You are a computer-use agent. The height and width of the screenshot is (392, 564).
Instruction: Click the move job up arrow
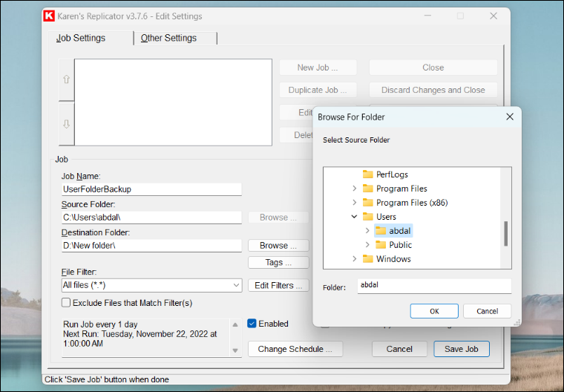[x=67, y=79]
